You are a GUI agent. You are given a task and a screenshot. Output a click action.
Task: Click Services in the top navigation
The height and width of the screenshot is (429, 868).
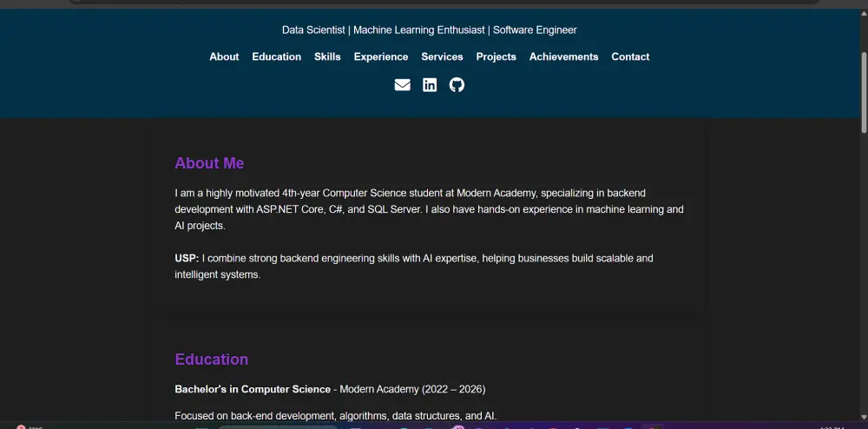[442, 57]
